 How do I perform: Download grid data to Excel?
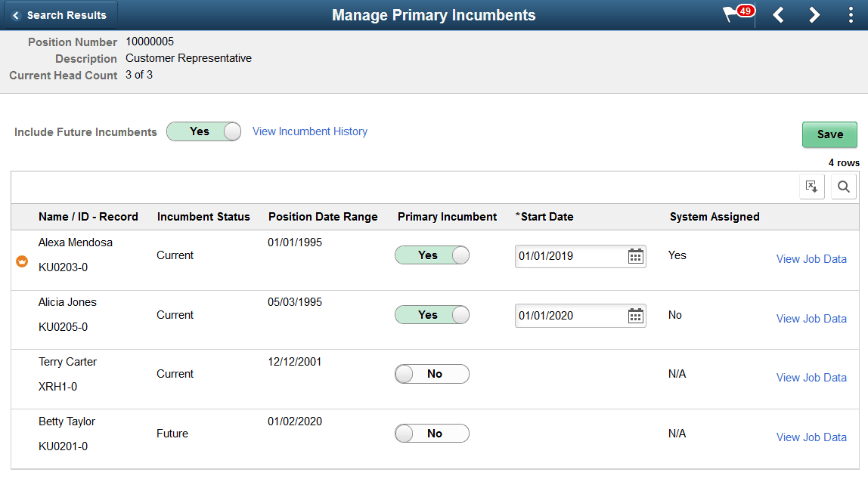coord(811,186)
